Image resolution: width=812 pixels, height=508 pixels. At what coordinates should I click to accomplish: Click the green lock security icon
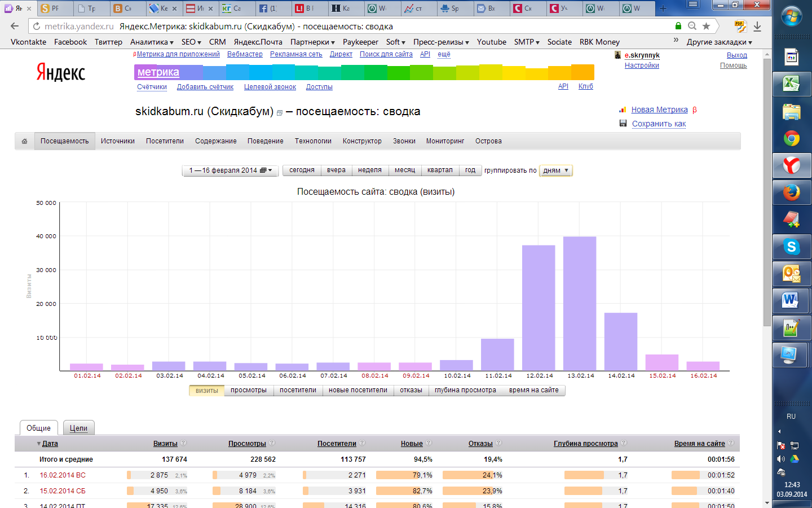point(678,26)
